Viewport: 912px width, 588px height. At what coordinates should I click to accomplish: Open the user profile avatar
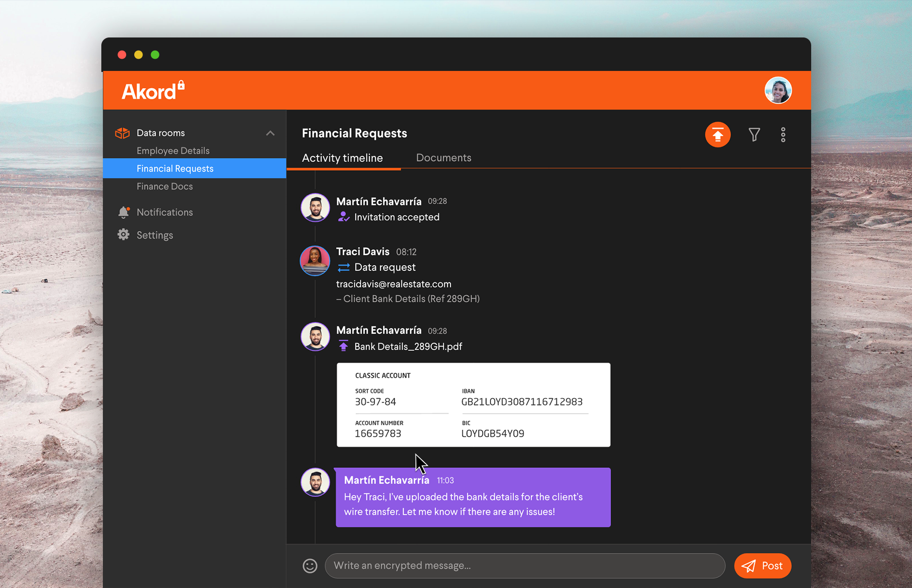point(778,90)
